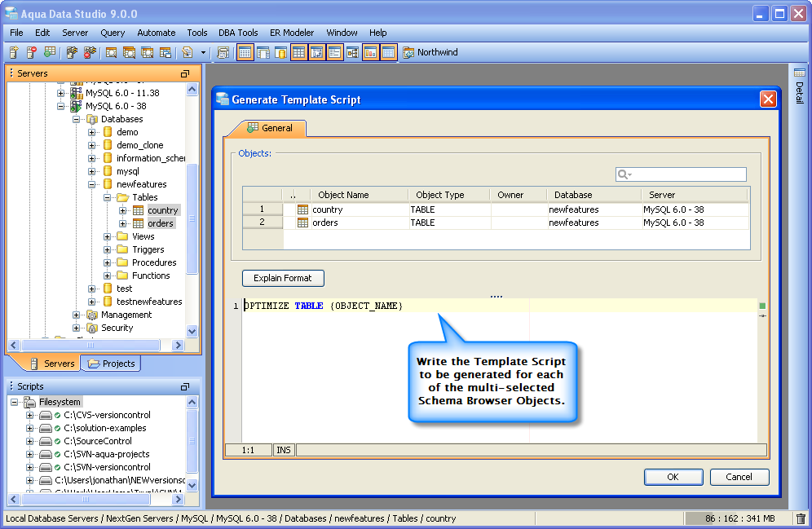The height and width of the screenshot is (529, 812).
Task: Open the dropdown arrow beside script icon
Action: click(x=203, y=52)
